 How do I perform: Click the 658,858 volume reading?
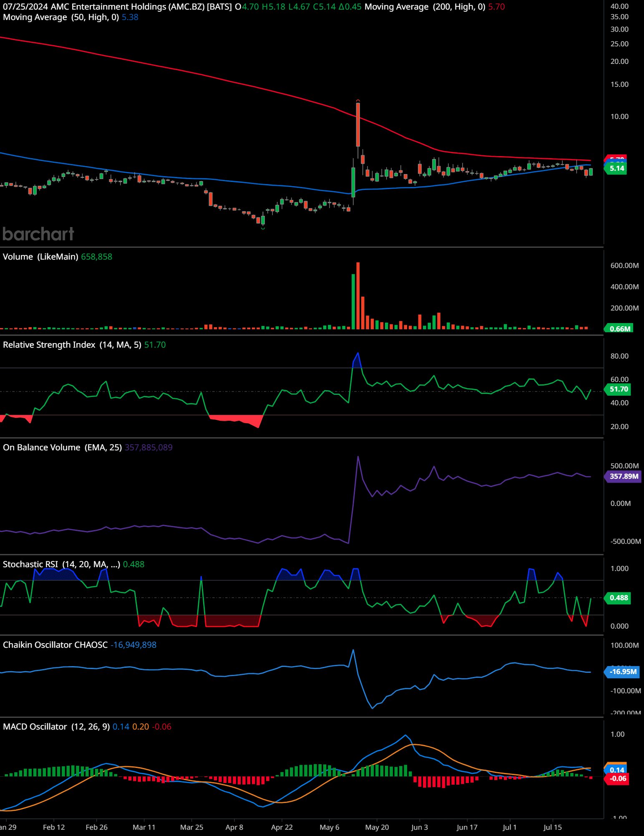click(97, 257)
